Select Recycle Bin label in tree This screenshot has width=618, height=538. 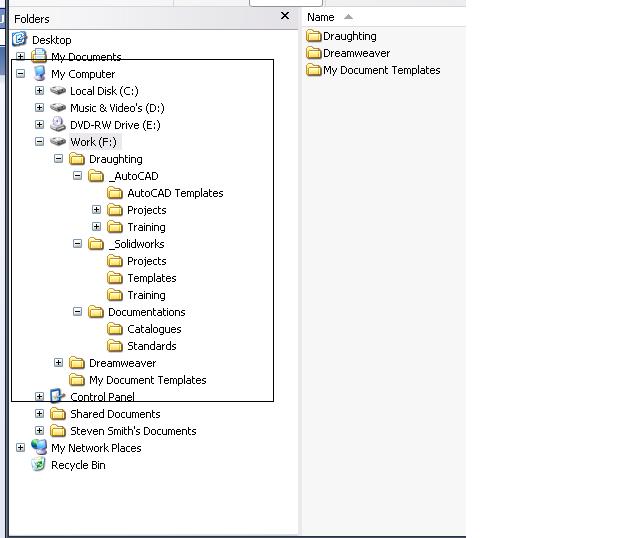pos(78,465)
